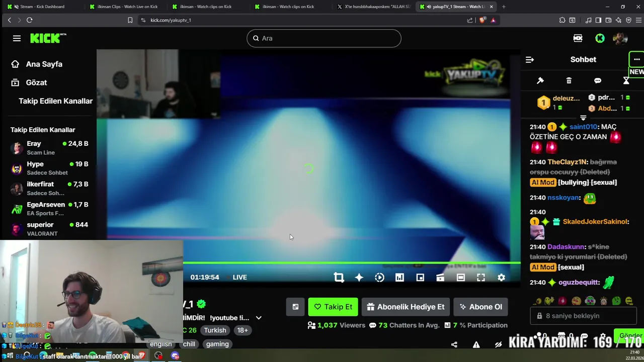Open the browser main hamburger menu
The image size is (644, 362).
tap(638, 20)
